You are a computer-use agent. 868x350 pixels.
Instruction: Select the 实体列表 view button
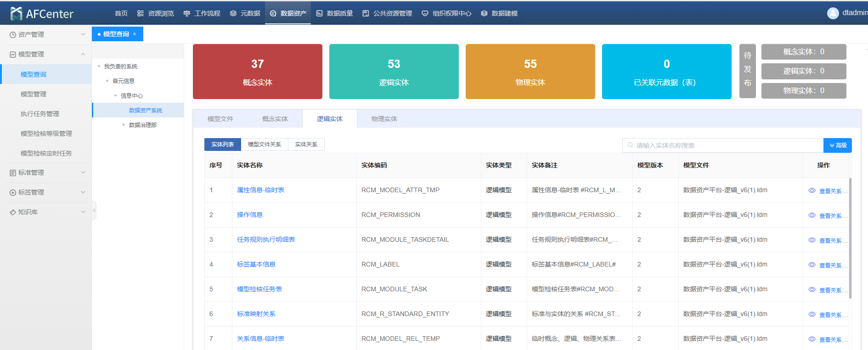[x=223, y=144]
